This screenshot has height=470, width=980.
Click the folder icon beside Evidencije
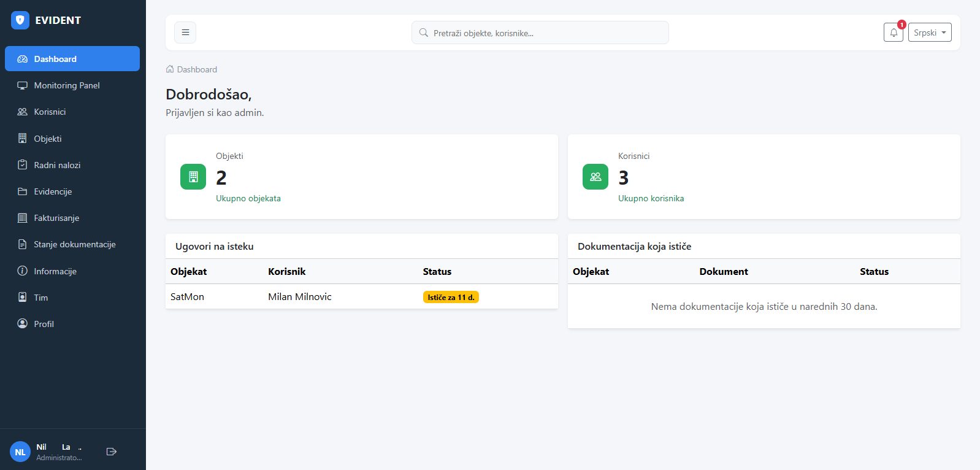(23, 191)
